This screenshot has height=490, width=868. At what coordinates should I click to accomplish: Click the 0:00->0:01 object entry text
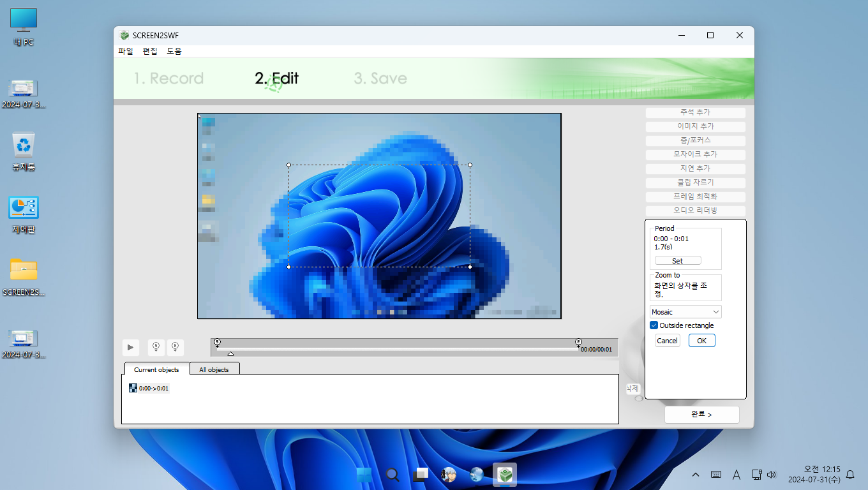pos(154,388)
